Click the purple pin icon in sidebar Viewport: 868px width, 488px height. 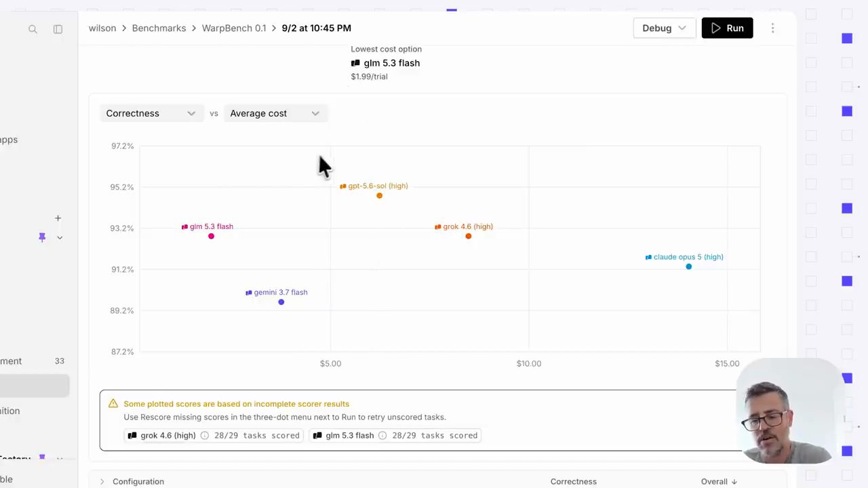coord(42,237)
